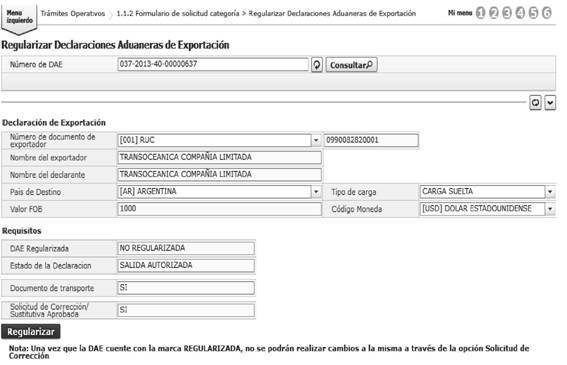The height and width of the screenshot is (365, 567).
Task: Reset the Número de DAE field icon
Action: (317, 65)
